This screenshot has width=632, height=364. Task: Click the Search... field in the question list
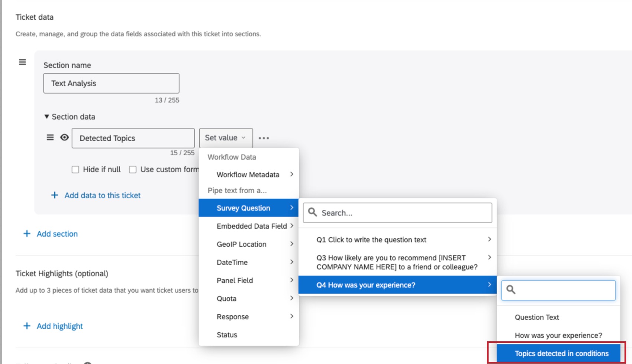point(397,213)
